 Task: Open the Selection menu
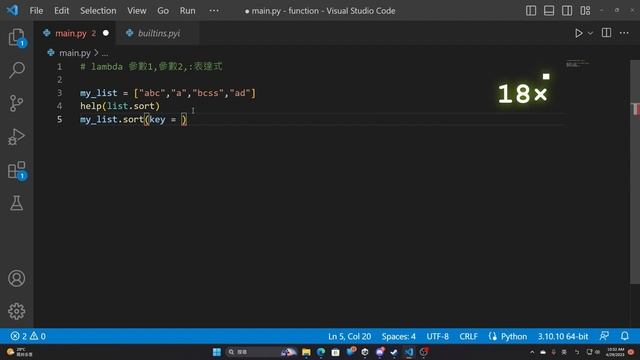[98, 11]
